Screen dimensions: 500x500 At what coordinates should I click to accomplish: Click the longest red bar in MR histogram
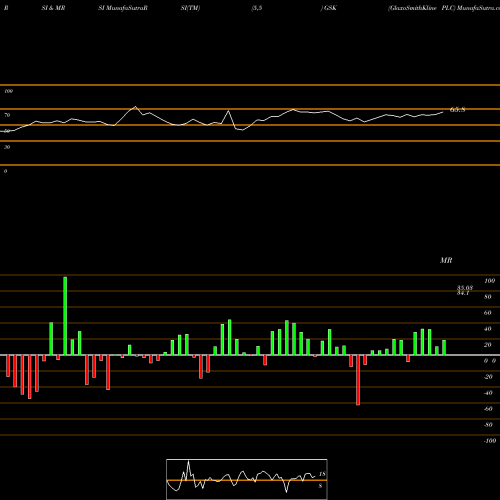358,380
